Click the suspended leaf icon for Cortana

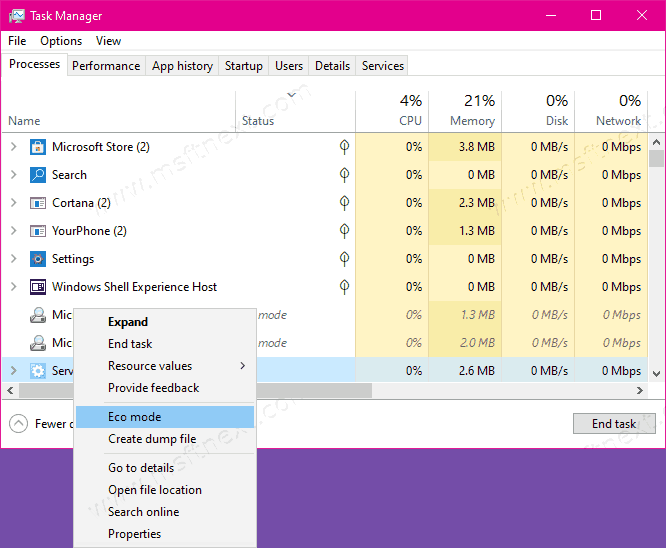(x=344, y=203)
